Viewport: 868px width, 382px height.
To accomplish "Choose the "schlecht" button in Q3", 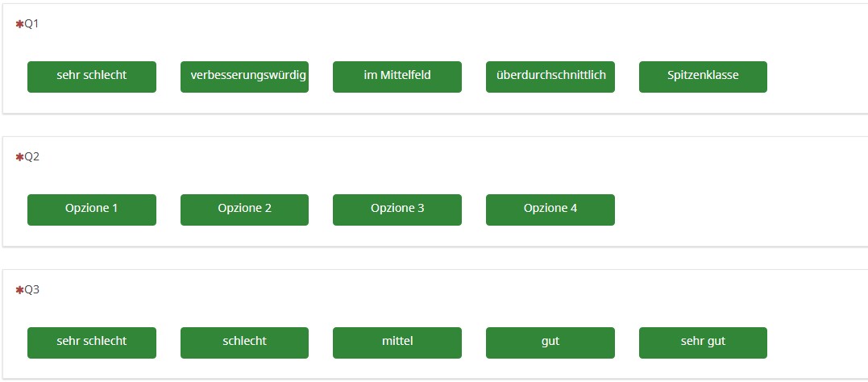I will (x=244, y=343).
